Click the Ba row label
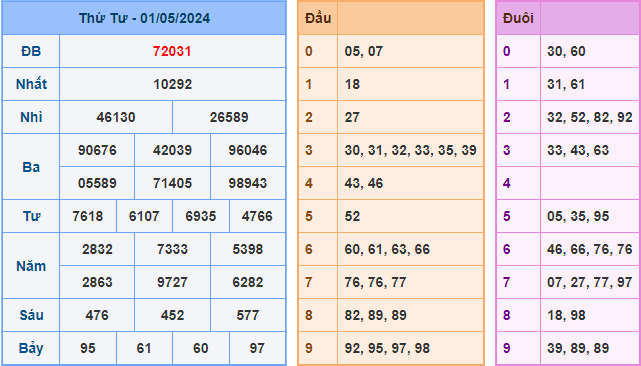This screenshot has height=366, width=641. [31, 167]
